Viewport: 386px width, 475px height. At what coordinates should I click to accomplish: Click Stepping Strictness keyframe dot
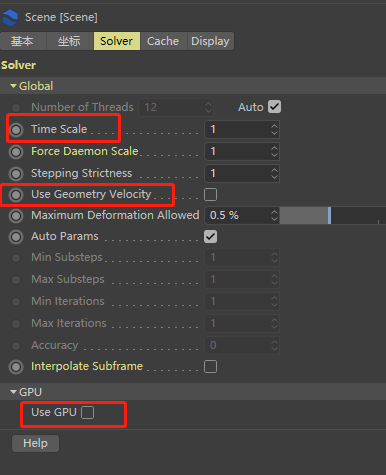pos(16,174)
